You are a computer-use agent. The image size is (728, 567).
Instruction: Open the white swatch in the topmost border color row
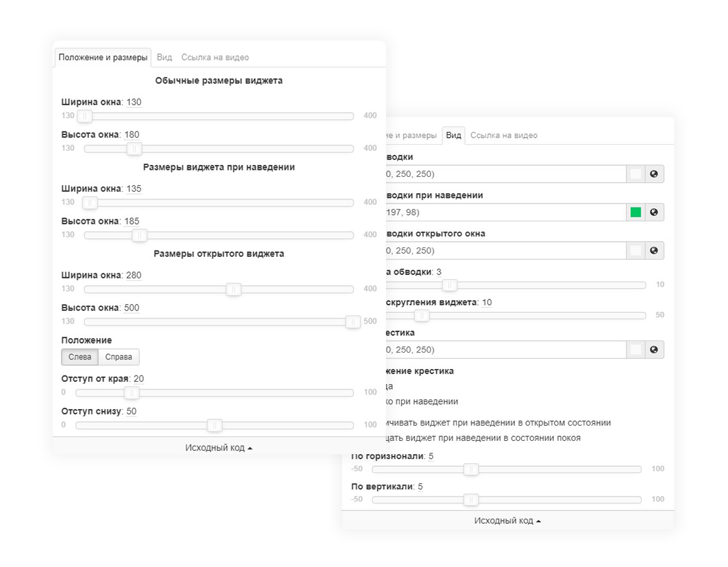pyautogui.click(x=635, y=174)
